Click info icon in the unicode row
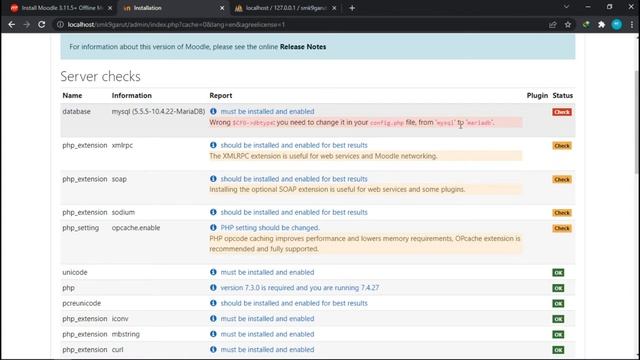The height and width of the screenshot is (360, 640). pyautogui.click(x=213, y=272)
